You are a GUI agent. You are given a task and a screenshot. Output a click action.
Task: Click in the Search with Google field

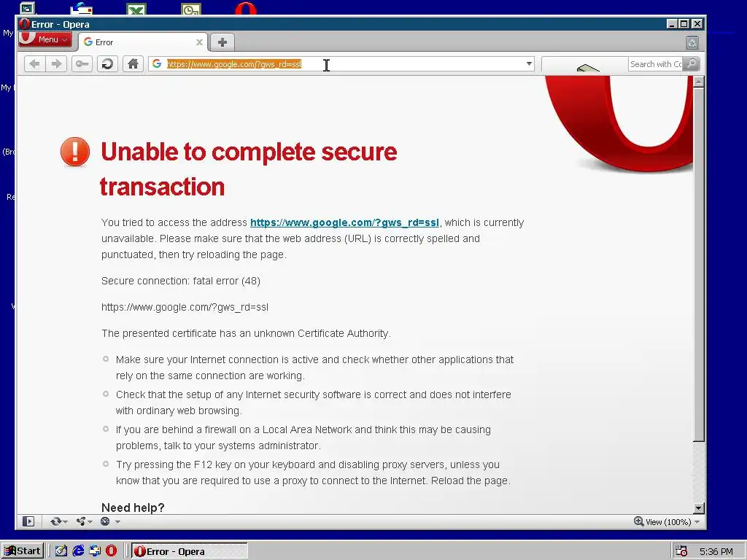coord(655,64)
